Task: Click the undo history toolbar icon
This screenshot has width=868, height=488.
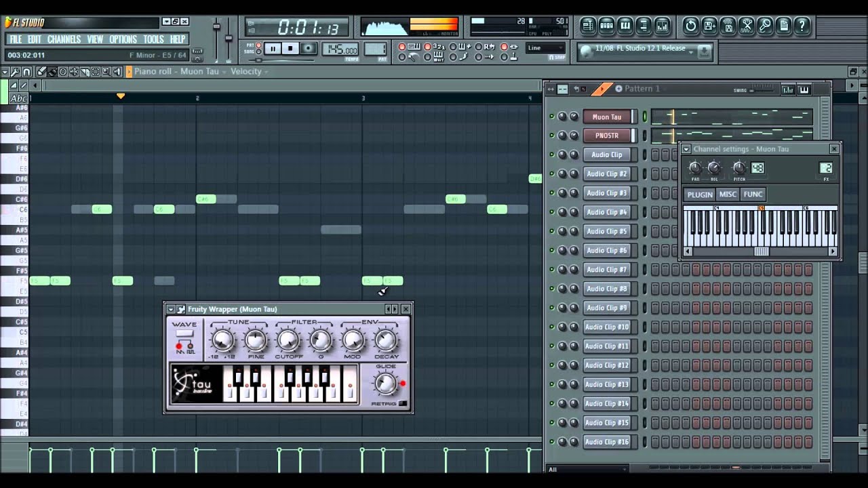Action: [691, 26]
